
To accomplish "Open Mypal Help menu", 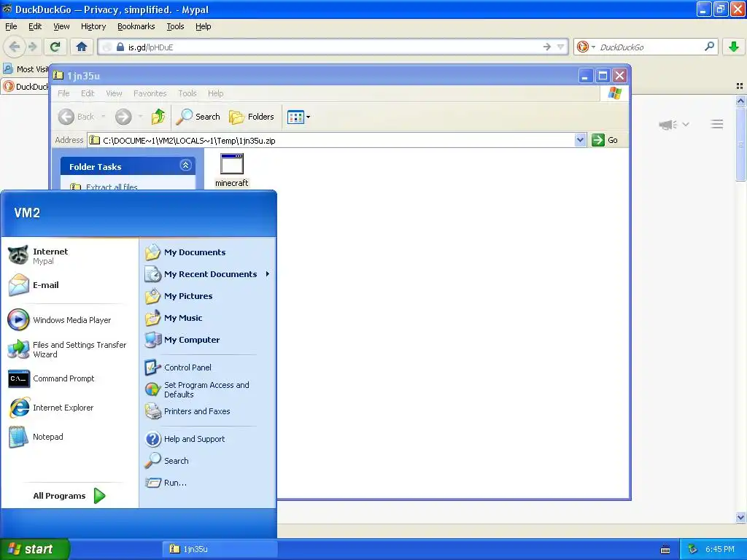I will tap(204, 26).
